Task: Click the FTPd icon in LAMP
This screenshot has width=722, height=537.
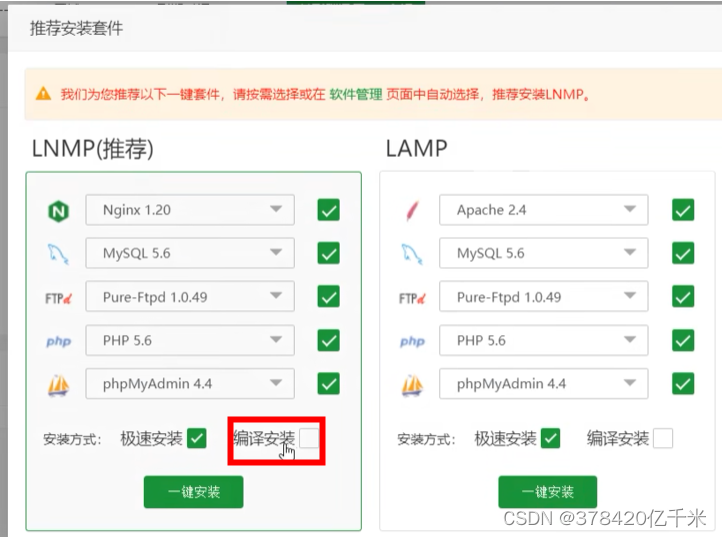Action: point(412,298)
